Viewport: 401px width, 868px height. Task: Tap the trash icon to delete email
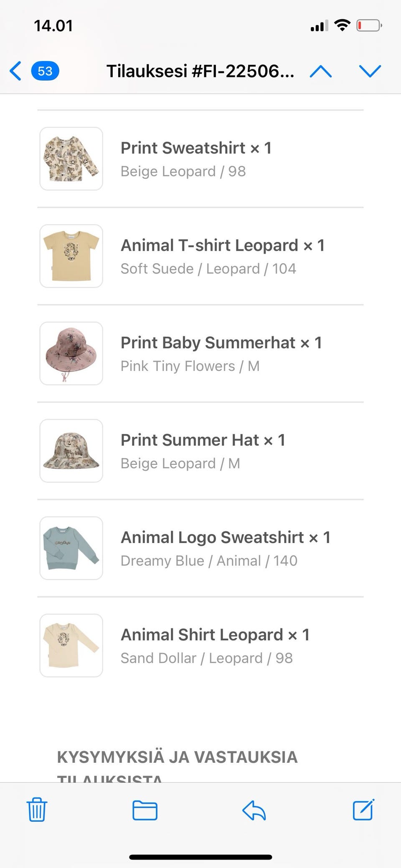point(37,810)
